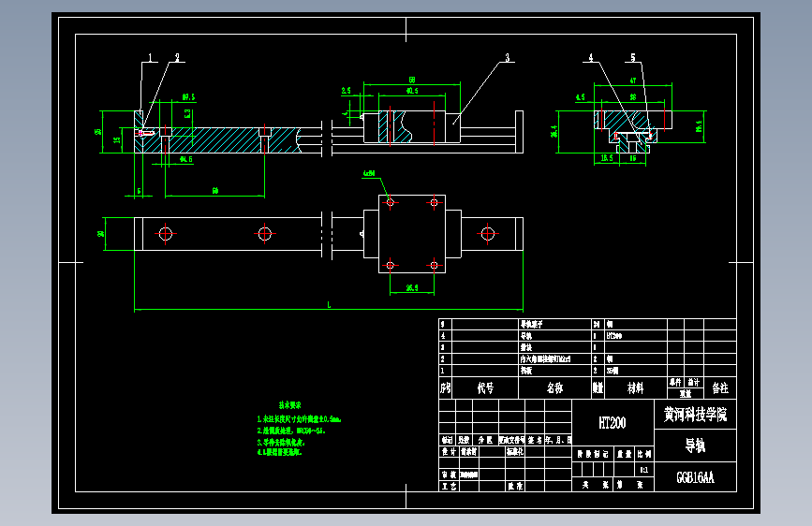Click the 年、月、日 date header
The image size is (812, 526).
[558, 440]
